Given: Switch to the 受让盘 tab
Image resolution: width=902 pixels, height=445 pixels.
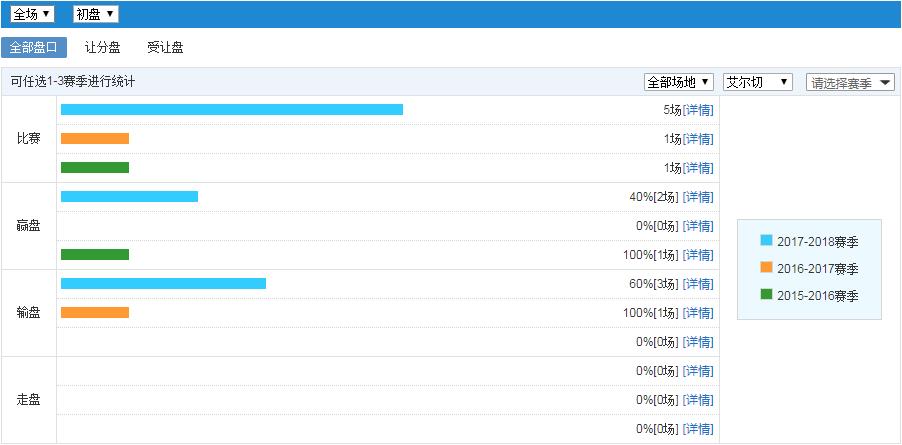Looking at the screenshot, I should pyautogui.click(x=165, y=47).
